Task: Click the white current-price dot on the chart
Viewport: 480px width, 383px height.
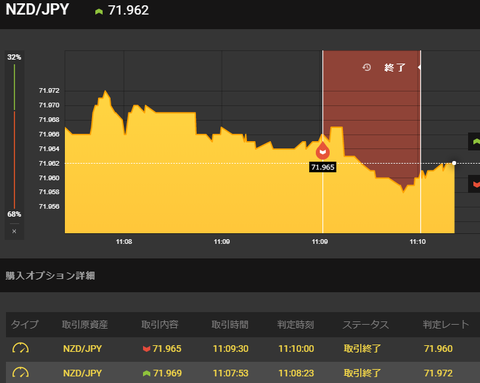Action: (454, 163)
